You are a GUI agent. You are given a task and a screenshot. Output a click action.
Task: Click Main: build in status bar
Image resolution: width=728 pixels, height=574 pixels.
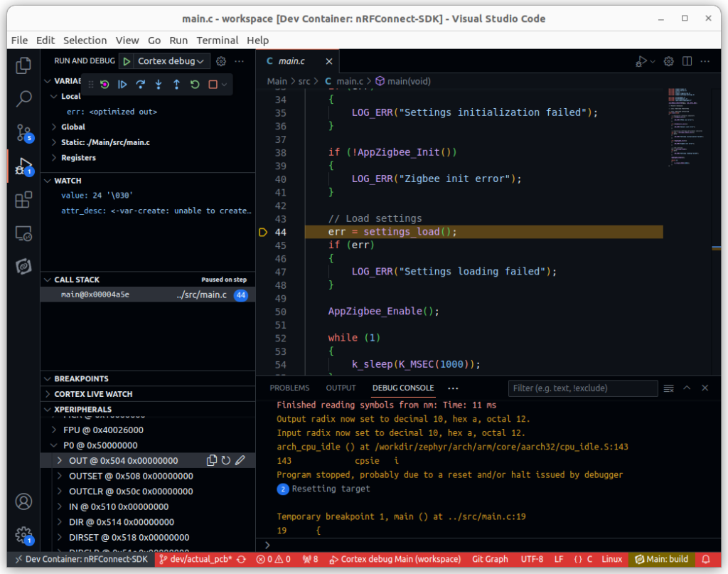661,559
